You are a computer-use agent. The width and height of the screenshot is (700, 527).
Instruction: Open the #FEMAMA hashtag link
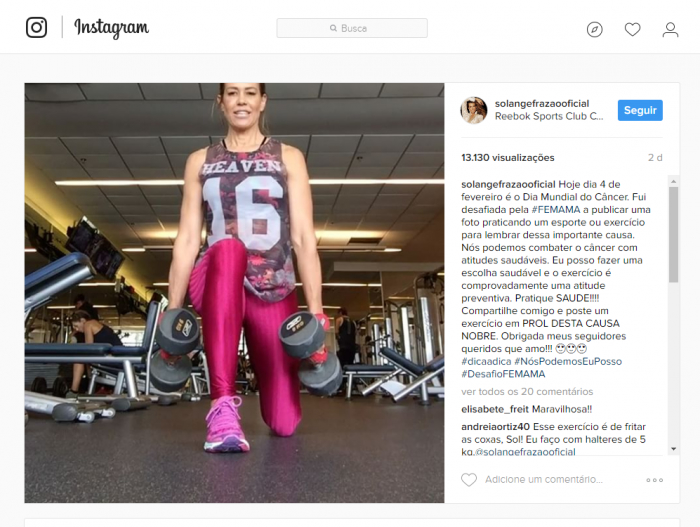pos(556,209)
